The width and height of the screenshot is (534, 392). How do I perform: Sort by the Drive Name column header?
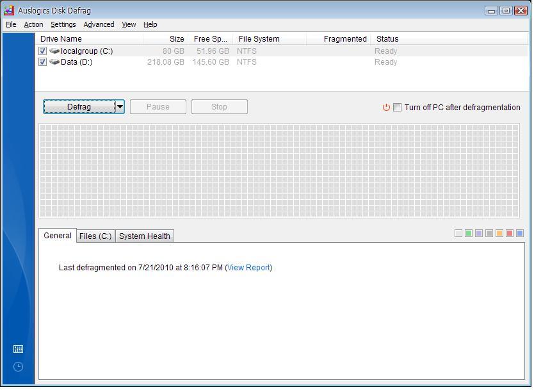(89, 39)
